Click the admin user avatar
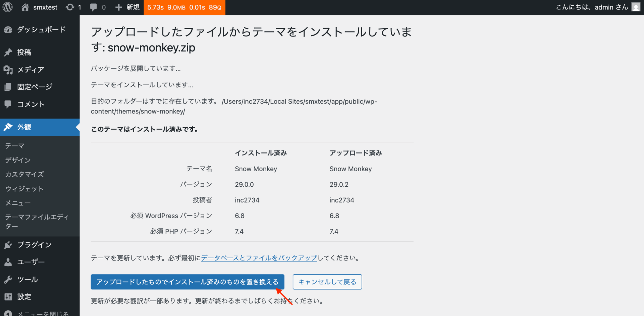This screenshot has width=644, height=316. coord(636,7)
